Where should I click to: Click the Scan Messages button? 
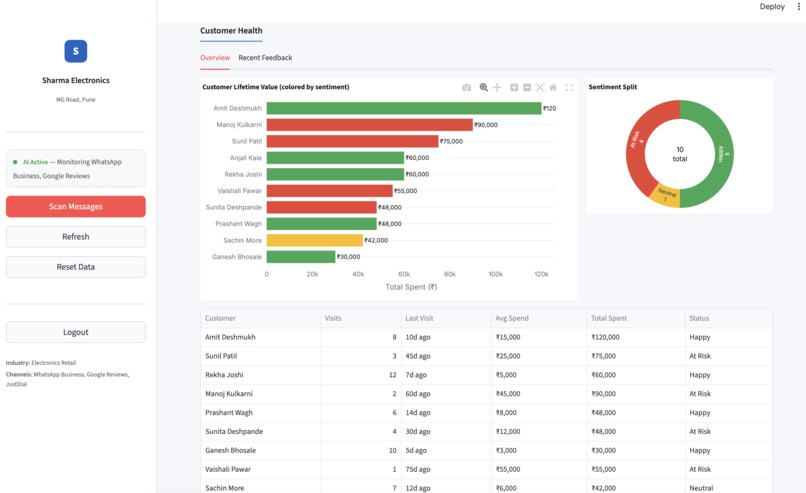[76, 206]
